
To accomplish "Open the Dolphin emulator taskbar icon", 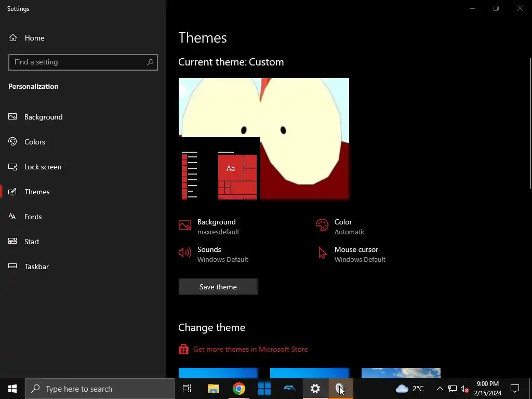I will click(x=290, y=389).
